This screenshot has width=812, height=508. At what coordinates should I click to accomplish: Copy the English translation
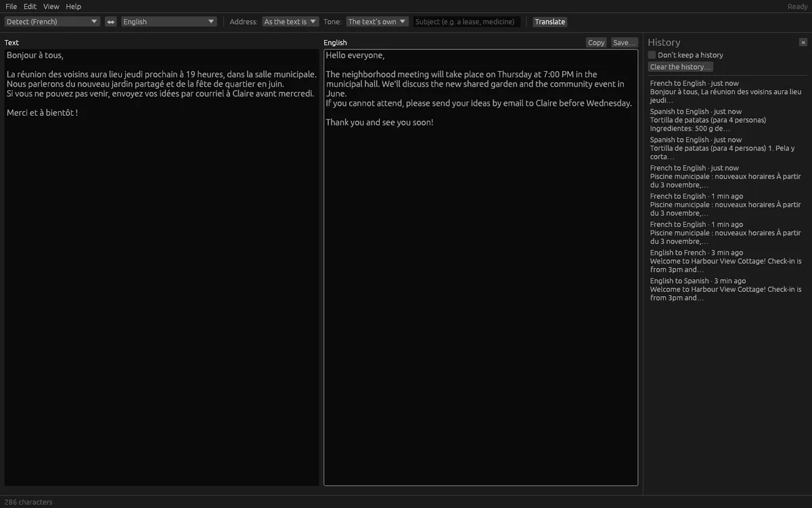596,43
